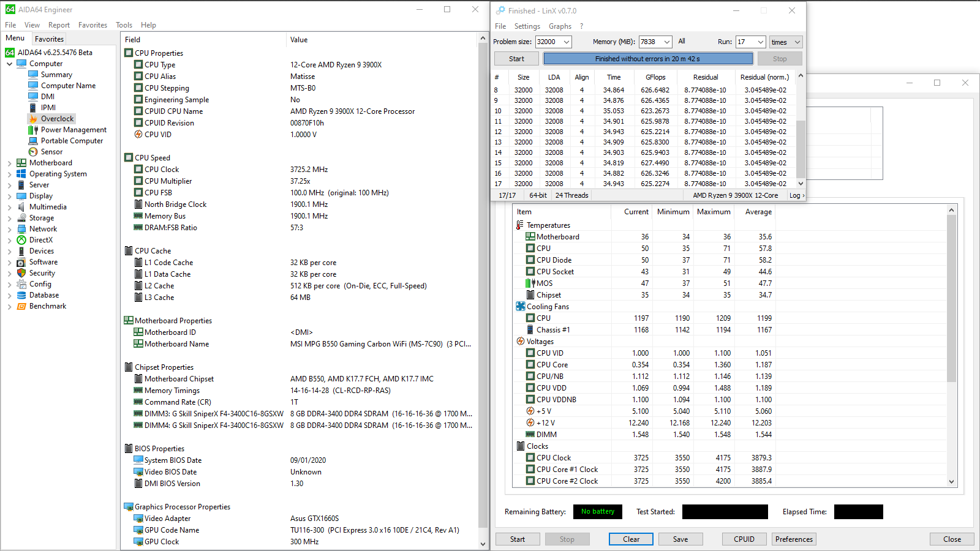Screen dimensions: 980x551
Task: Open the LinX Settings menu
Action: point(527,26)
